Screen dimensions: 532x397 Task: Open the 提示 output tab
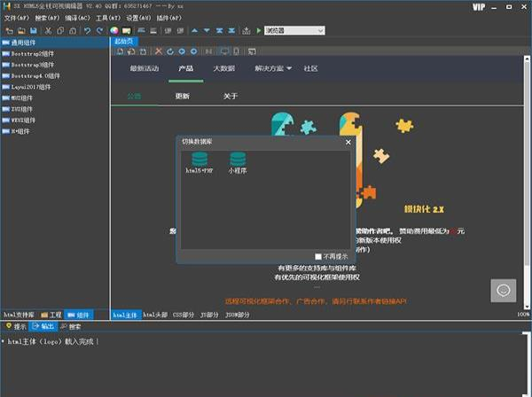(x=16, y=326)
